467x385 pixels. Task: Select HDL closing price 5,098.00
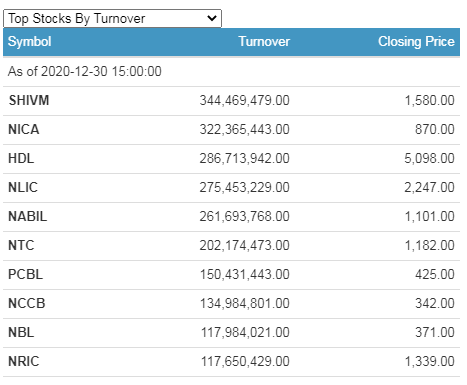pyautogui.click(x=430, y=158)
